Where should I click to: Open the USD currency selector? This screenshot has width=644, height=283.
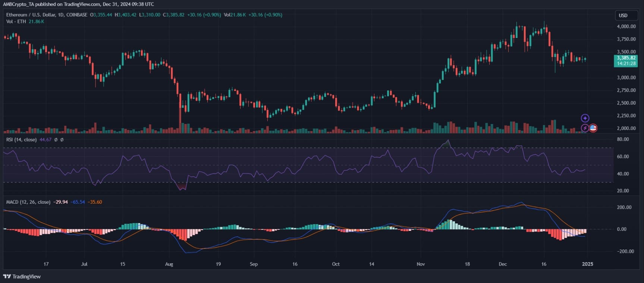(x=623, y=15)
